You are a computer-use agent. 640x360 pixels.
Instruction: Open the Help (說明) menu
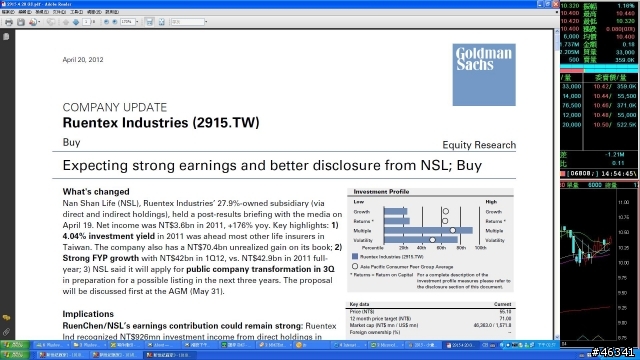pos(112,12)
